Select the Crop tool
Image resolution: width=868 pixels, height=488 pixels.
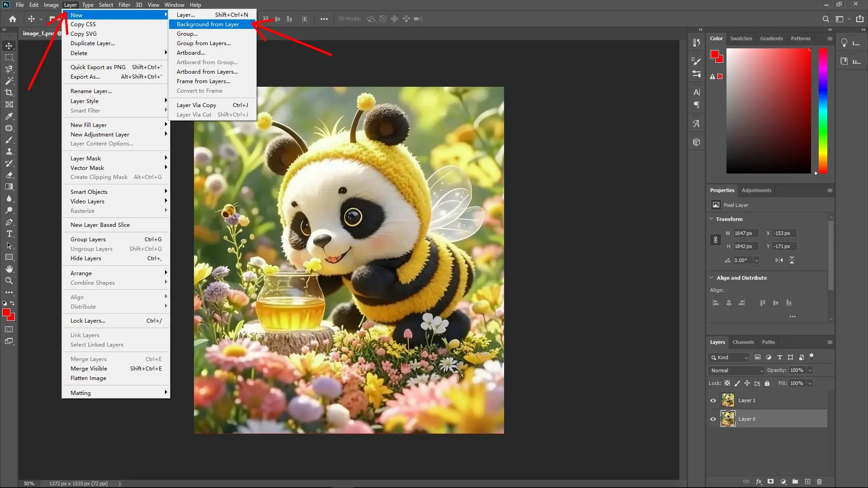pyautogui.click(x=9, y=93)
